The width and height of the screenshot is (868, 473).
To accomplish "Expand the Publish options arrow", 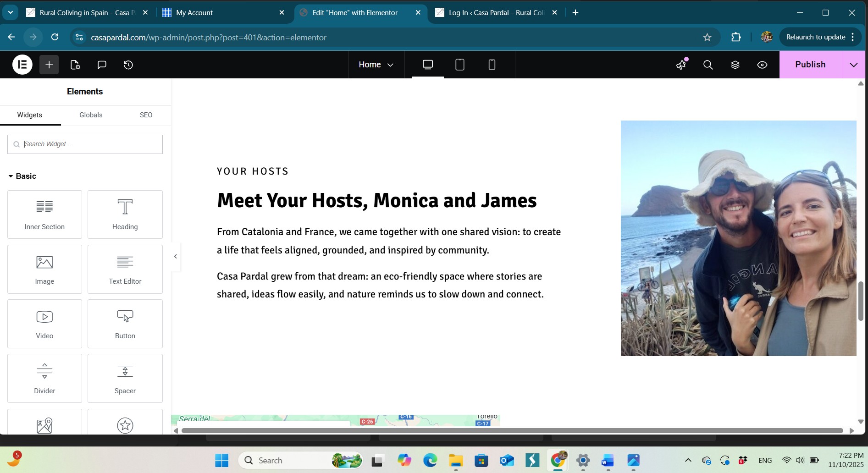I will 853,65.
